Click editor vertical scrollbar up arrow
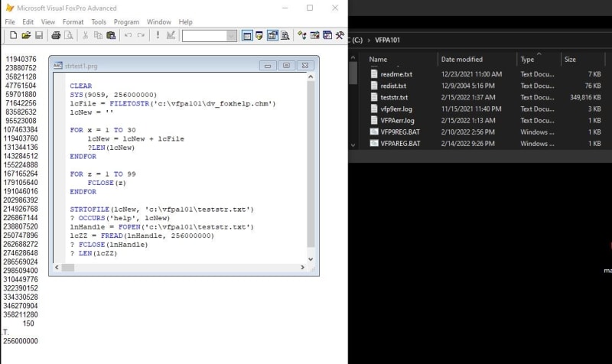This screenshot has height=364, width=612. pyautogui.click(x=311, y=77)
